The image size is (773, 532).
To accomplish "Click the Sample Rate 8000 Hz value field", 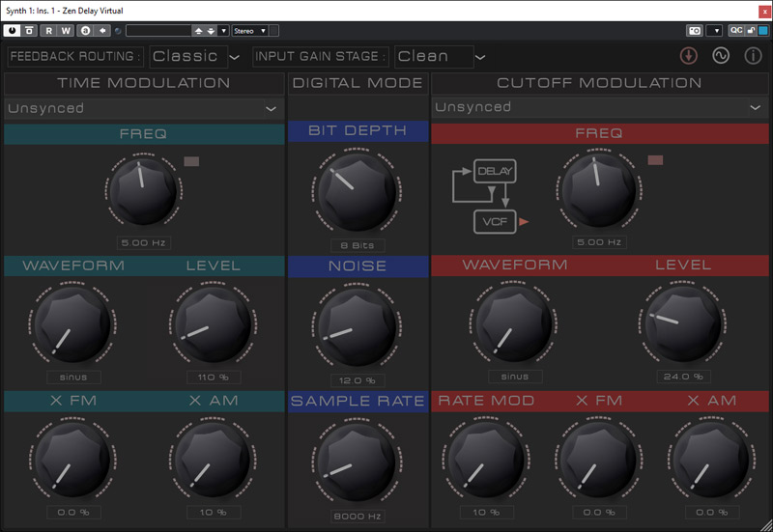I will coord(358,517).
